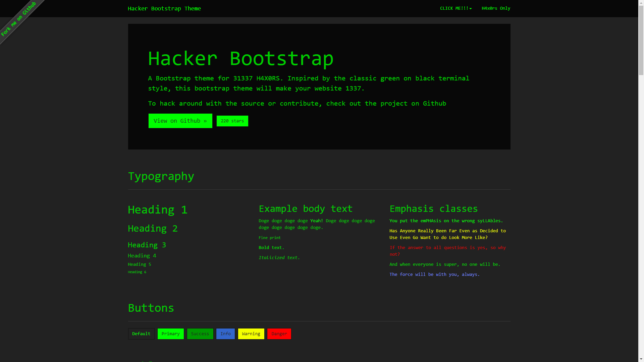Viewport: 644px width, 362px height.
Task: Click the 'Typography' section heading anchor
Action: [x=161, y=176]
